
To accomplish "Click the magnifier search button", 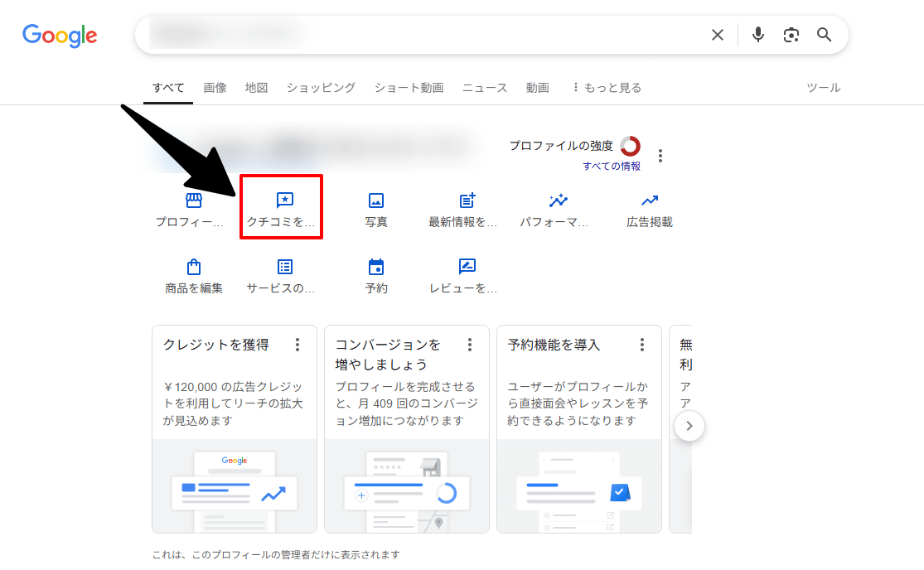I will pos(824,35).
